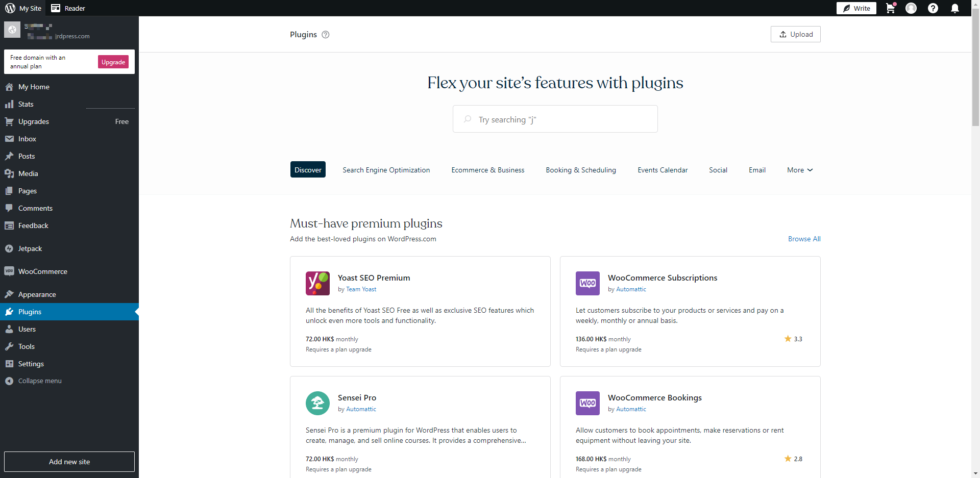
Task: Click the Upload plugin button
Action: [x=795, y=34]
